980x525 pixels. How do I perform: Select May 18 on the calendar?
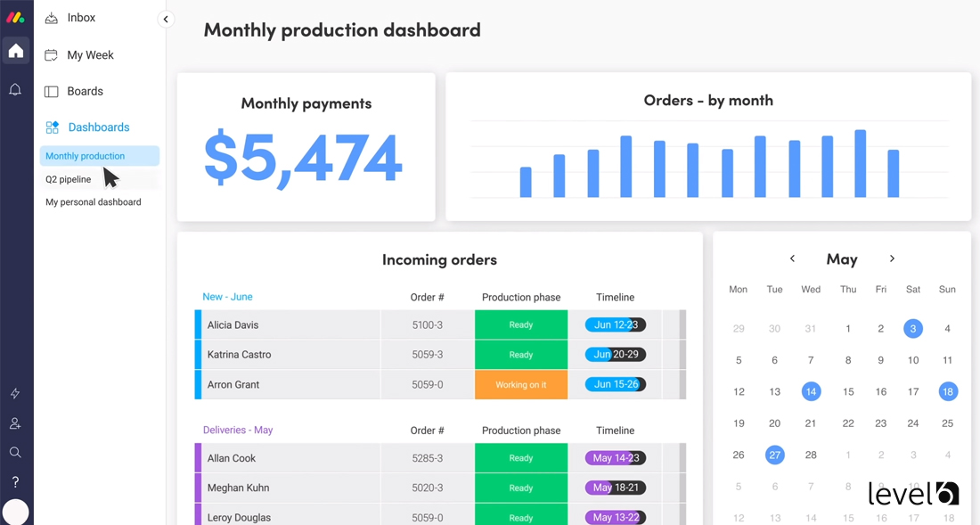tap(947, 391)
